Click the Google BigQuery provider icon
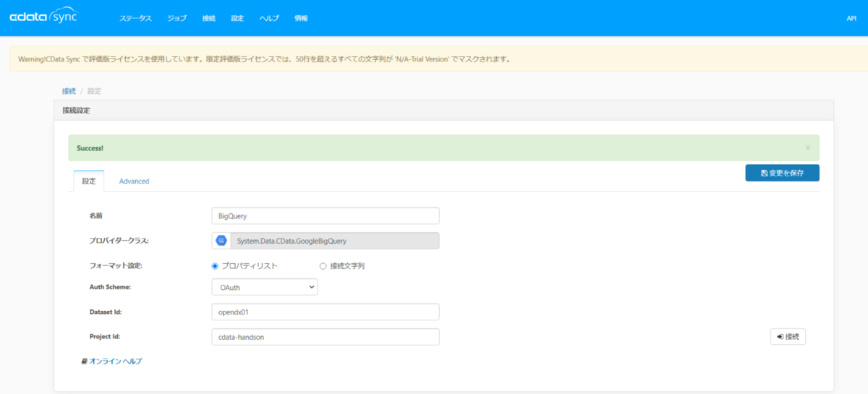 coord(221,241)
